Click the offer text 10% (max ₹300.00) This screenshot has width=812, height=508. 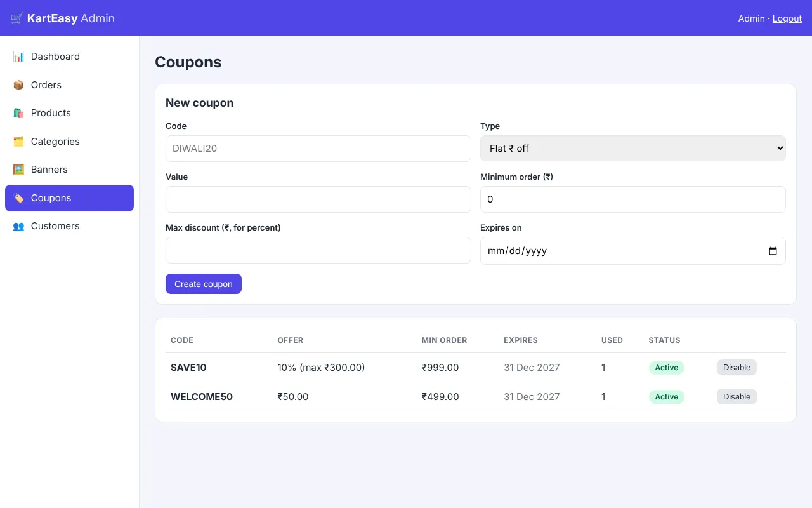tap(321, 368)
